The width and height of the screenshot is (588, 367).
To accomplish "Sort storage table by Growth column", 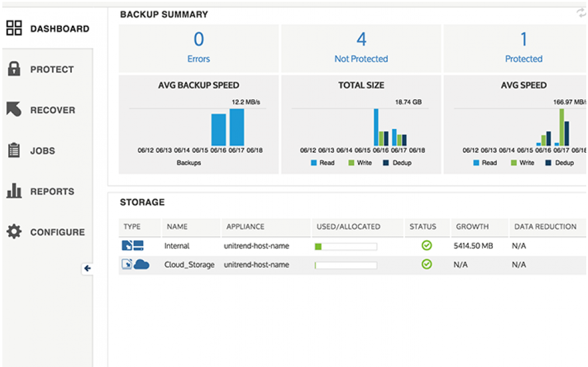I will 472,226.
